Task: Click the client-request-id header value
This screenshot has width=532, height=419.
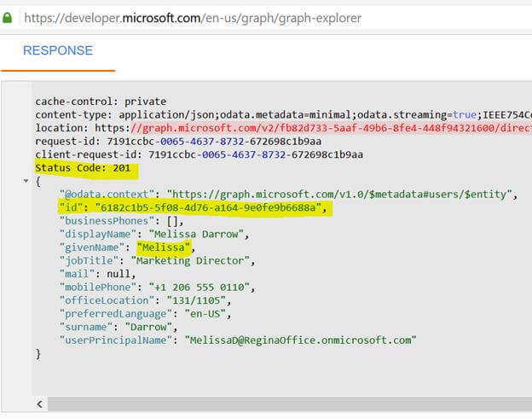Action: click(x=256, y=154)
